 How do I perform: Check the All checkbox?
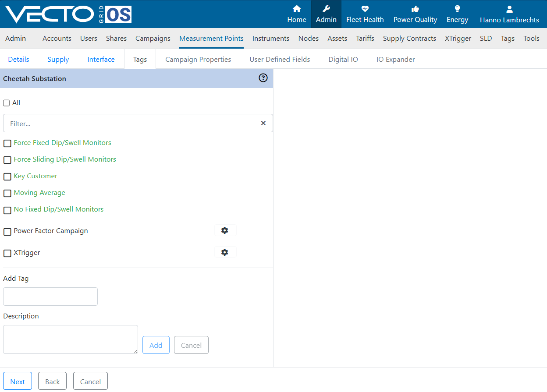click(7, 103)
